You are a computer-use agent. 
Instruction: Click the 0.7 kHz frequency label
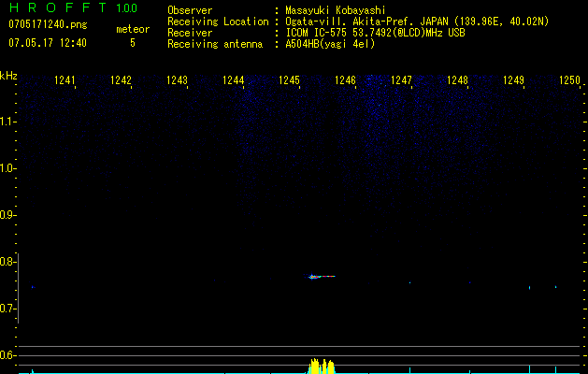click(7, 309)
